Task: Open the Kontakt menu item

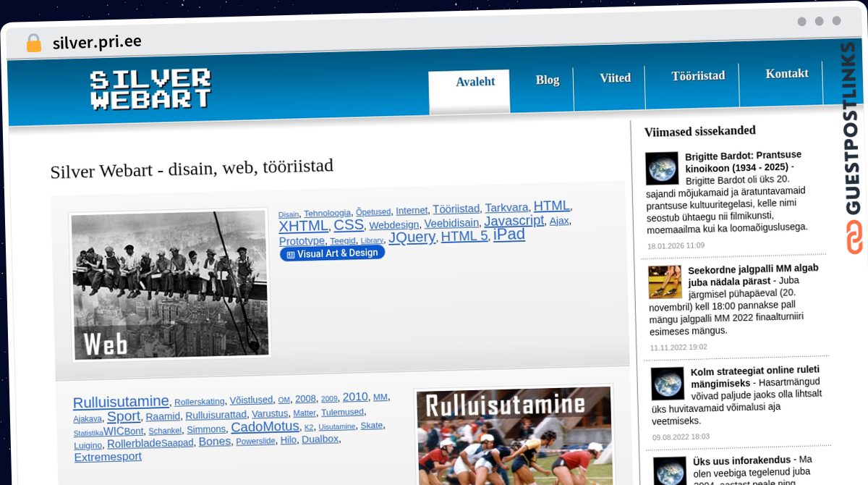Action: tap(787, 73)
